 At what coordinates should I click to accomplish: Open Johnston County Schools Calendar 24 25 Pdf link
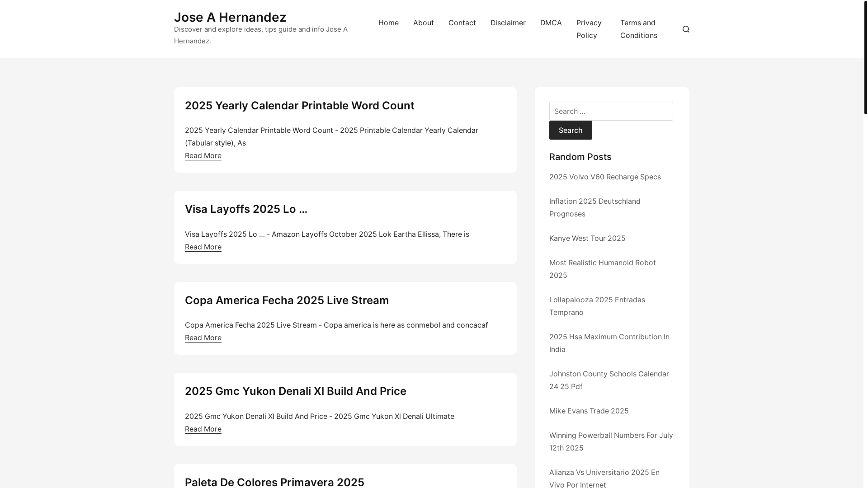tap(609, 380)
